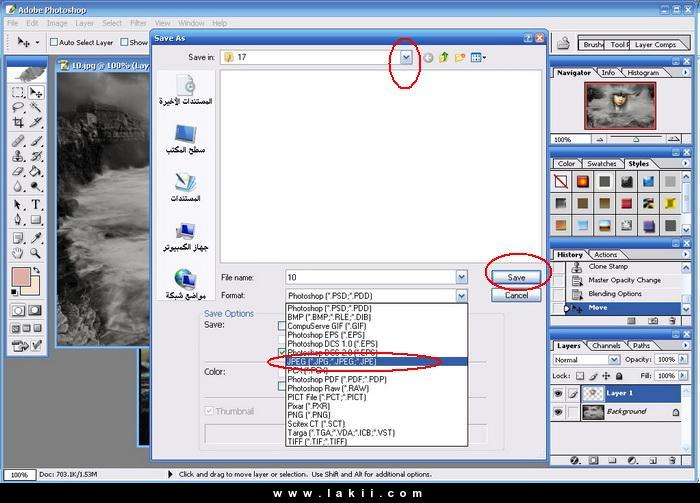Open the Normal blend mode dropdown
Image resolution: width=700 pixels, height=503 pixels.
[x=614, y=359]
